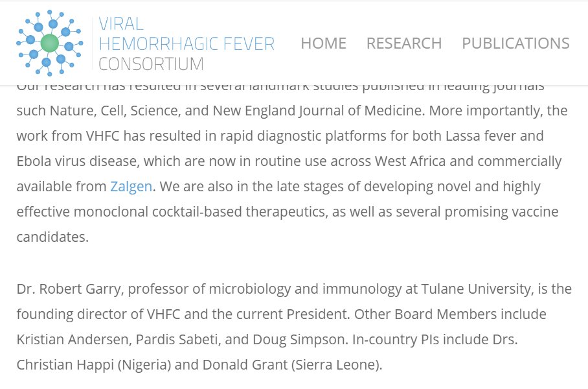Viewport: 588px width, 389px height.
Task: Click the green center node of logo
Action: 50,43
